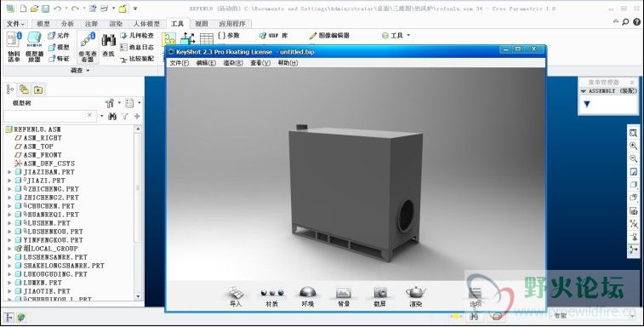Click the KeyShot 渲染 teapot render icon
This screenshot has width=644, height=327.
click(416, 292)
